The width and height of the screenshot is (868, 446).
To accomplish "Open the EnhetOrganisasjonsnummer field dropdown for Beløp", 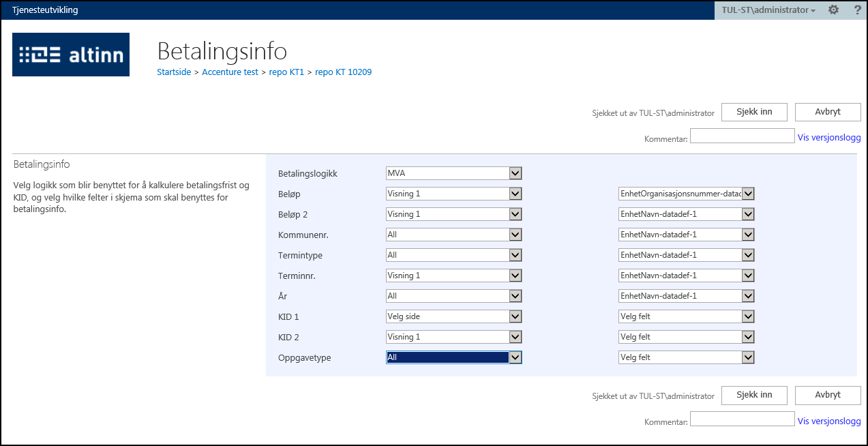I will tap(686, 194).
